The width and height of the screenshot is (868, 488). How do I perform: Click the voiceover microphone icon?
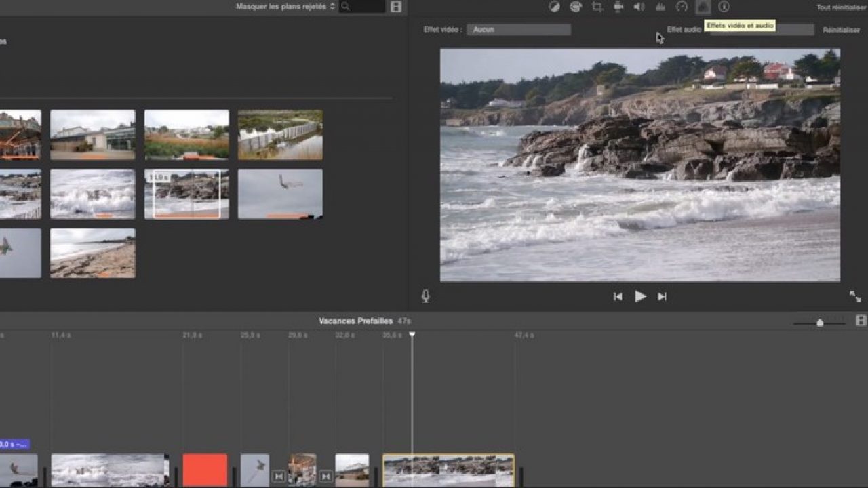(x=426, y=296)
